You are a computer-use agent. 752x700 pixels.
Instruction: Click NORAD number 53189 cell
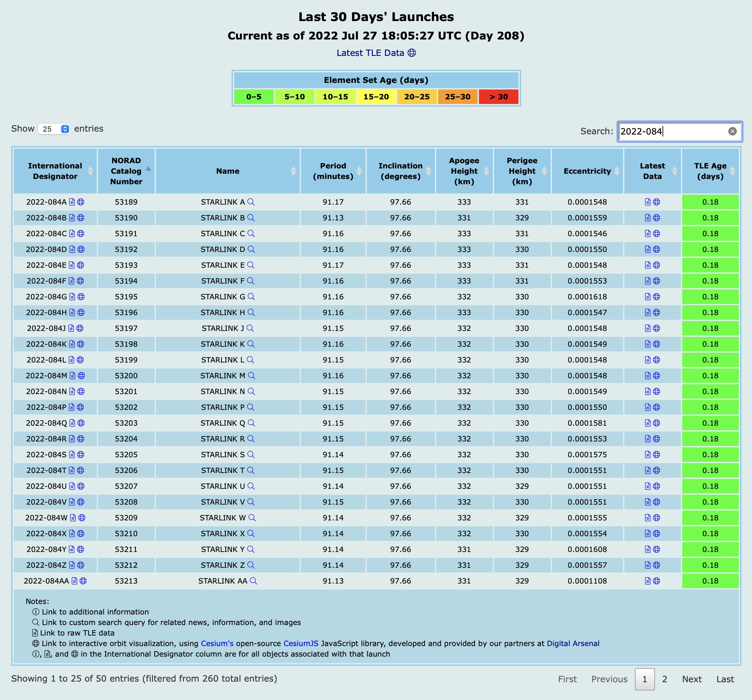pos(126,202)
